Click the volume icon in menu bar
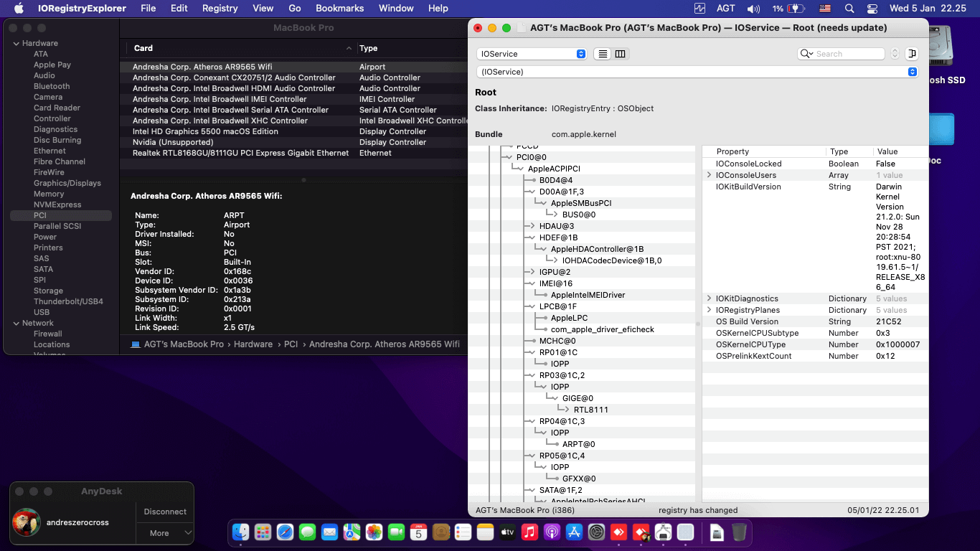The image size is (980, 551). click(753, 9)
